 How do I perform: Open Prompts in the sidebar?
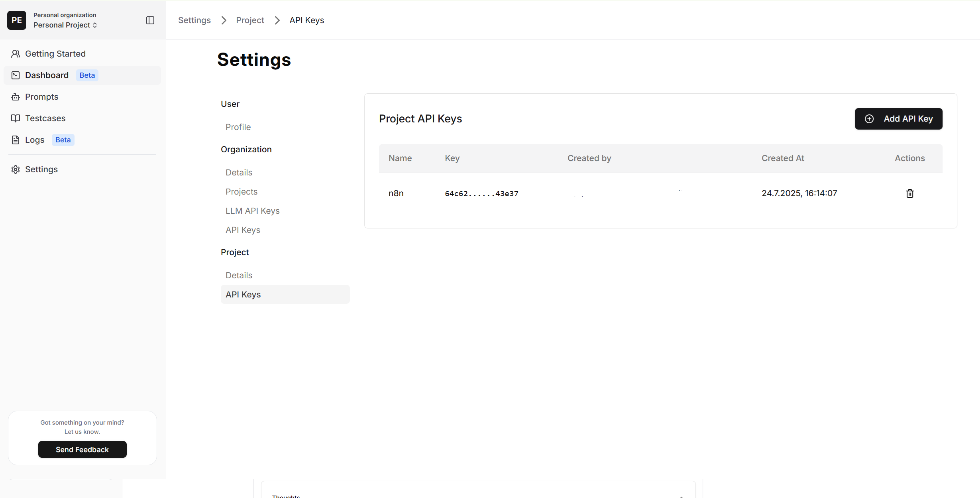82,97
